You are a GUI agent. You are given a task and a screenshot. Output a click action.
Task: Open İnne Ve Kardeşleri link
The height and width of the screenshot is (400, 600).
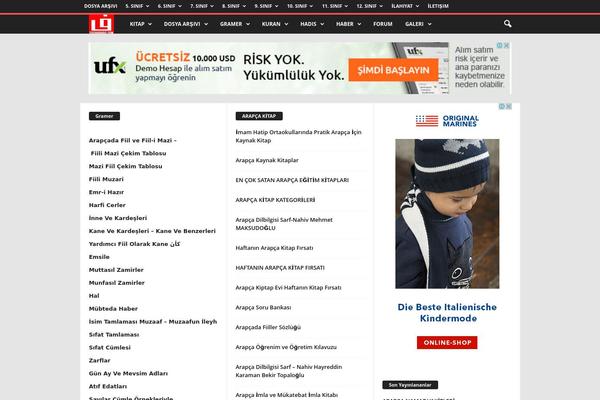click(x=118, y=218)
